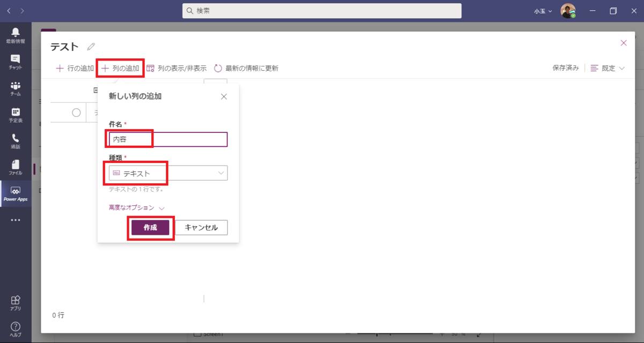This screenshot has width=644, height=343.
Task: Open the 既定 view dropdown
Action: pyautogui.click(x=608, y=68)
